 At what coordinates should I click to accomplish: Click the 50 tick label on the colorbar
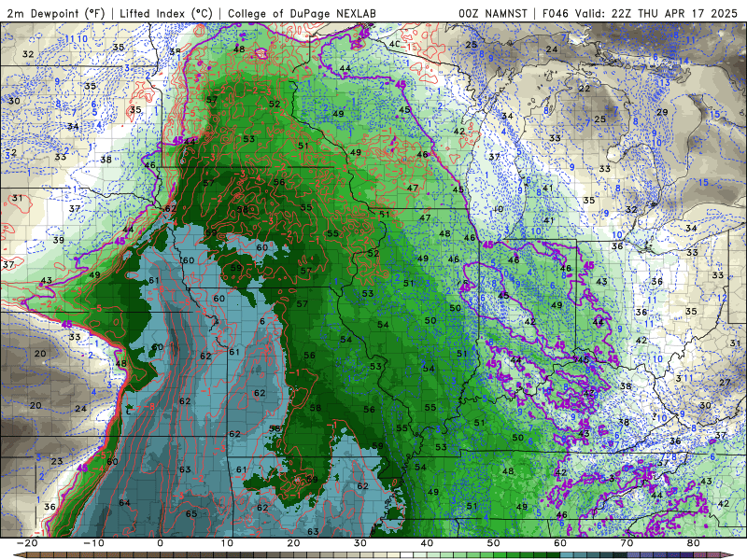pyautogui.click(x=494, y=543)
